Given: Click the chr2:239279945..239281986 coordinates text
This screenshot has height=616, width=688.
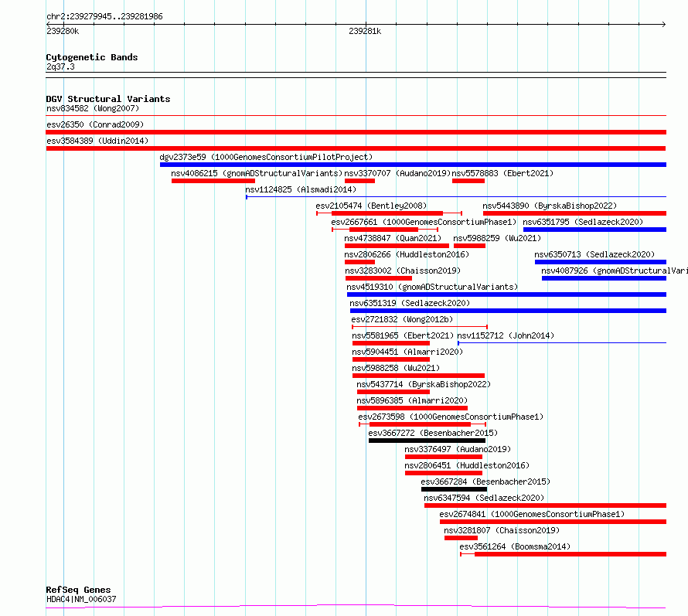Looking at the screenshot, I should [x=104, y=16].
